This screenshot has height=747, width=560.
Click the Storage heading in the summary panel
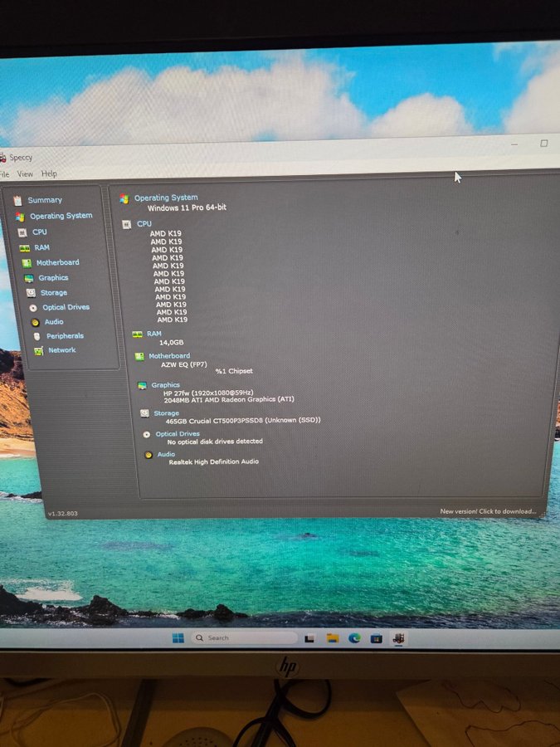click(x=166, y=413)
